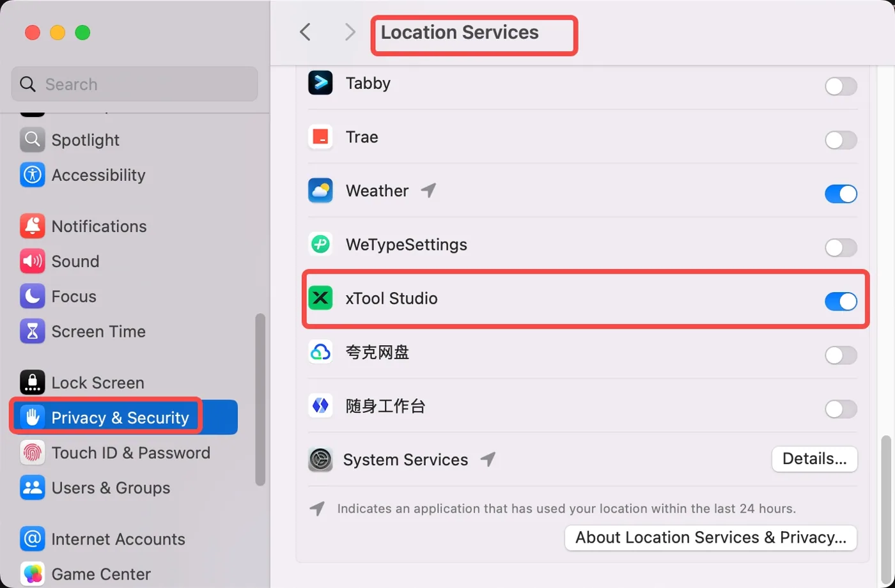
Task: Go back using the left chevron
Action: coord(306,32)
